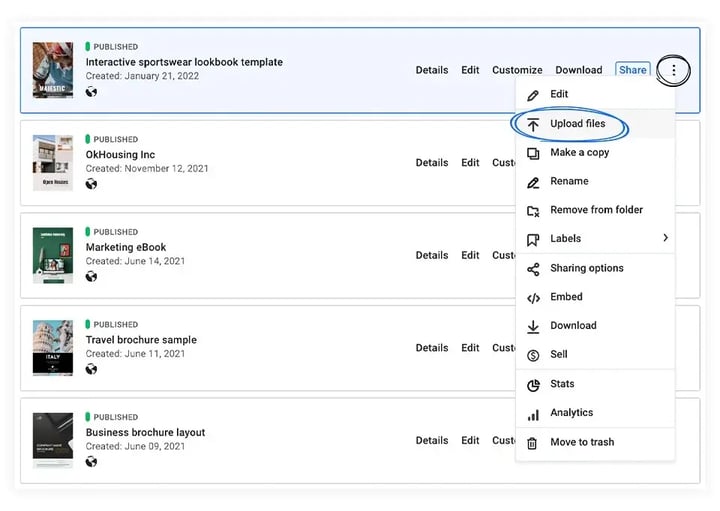The image size is (720, 511).
Task: Open the Travel brochure Italy thumbnail
Action: point(53,348)
